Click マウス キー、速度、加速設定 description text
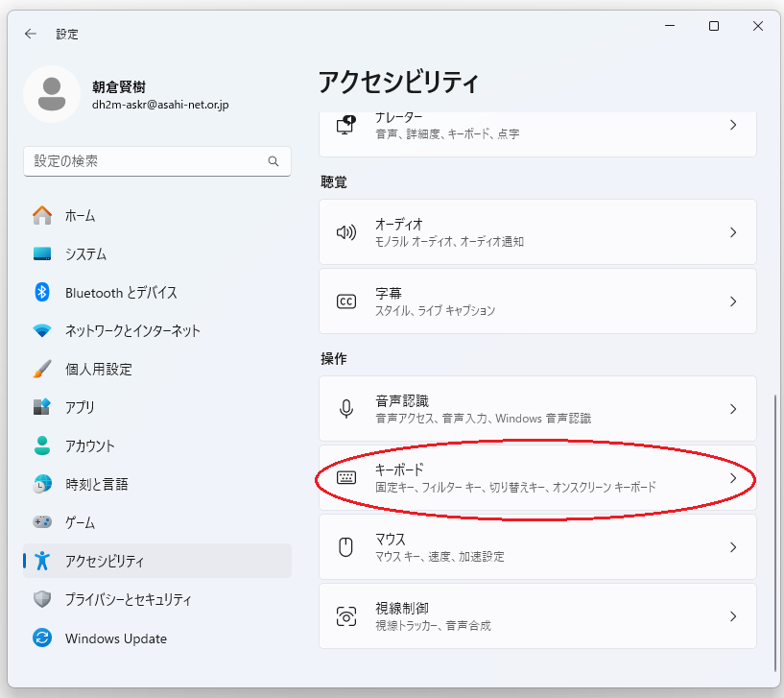The image size is (784, 698). (x=440, y=556)
